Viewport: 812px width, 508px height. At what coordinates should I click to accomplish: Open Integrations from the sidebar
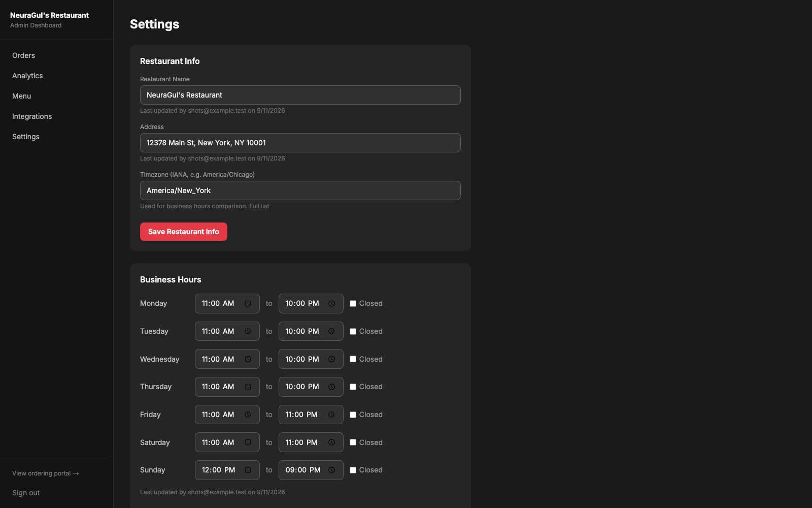32,116
